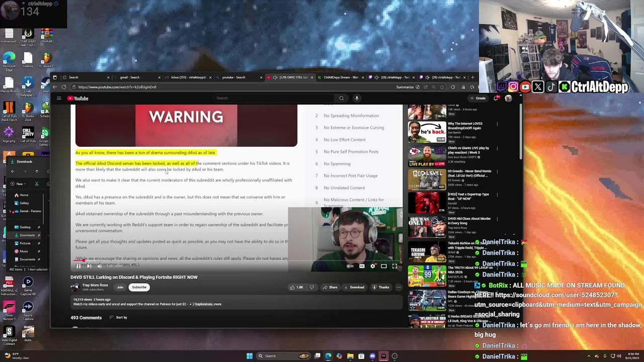
Task: Enter fullscreen on the video player
Action: [x=395, y=266]
